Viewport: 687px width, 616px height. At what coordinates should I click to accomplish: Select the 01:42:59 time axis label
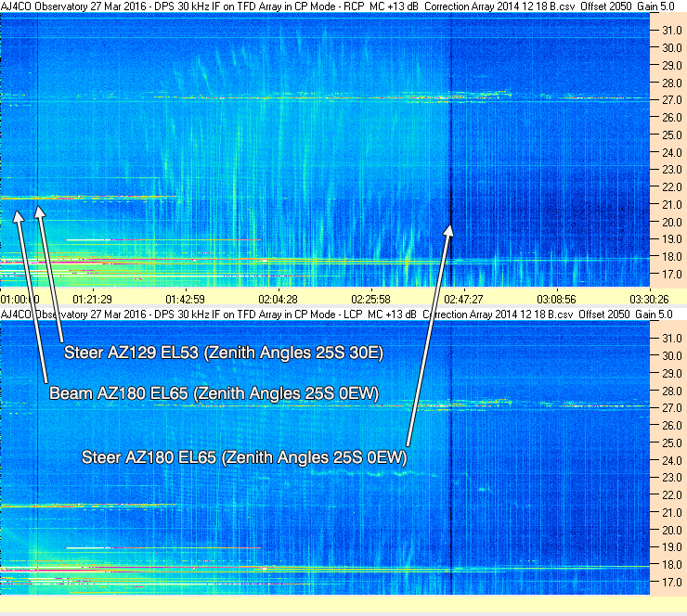(x=185, y=300)
